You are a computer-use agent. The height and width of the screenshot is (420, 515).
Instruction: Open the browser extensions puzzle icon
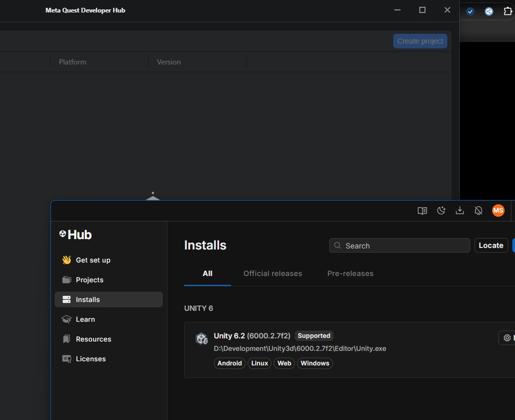507,11
